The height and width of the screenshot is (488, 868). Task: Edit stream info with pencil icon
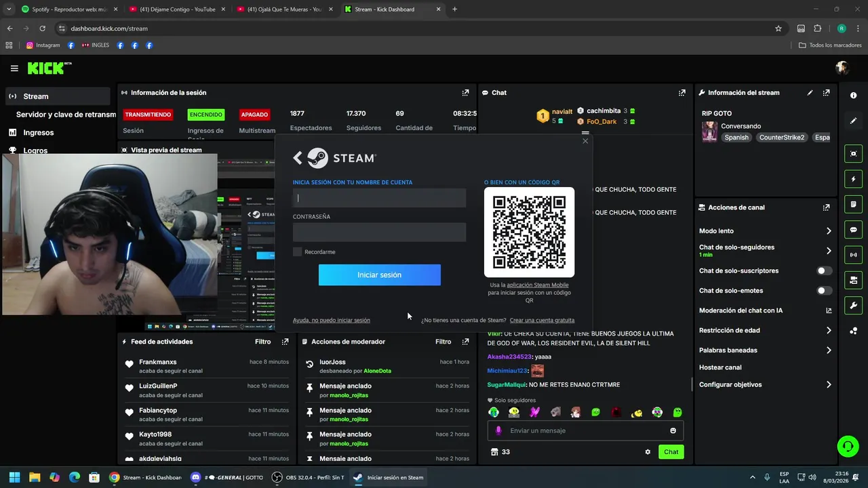[810, 93]
